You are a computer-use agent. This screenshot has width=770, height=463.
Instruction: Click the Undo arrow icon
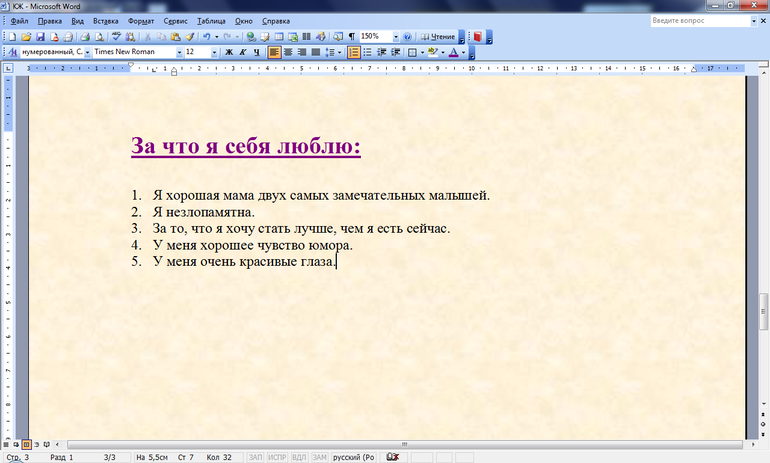tap(205, 36)
